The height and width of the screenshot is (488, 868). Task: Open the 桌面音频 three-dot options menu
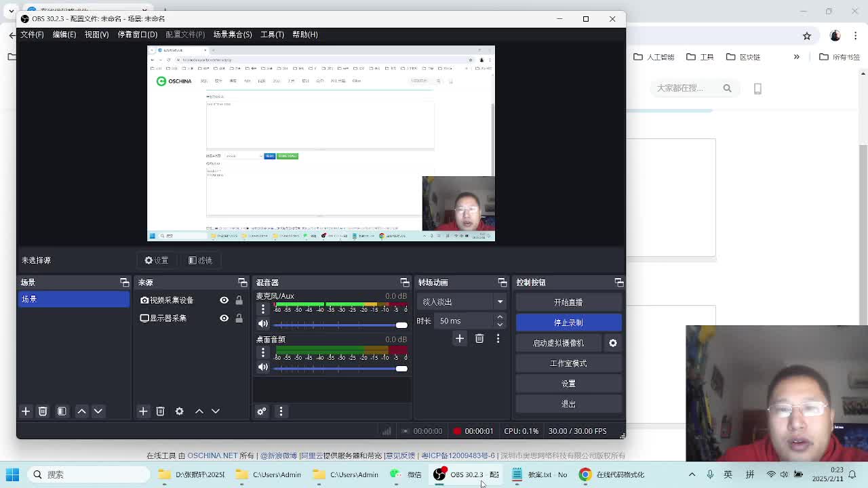[263, 352]
